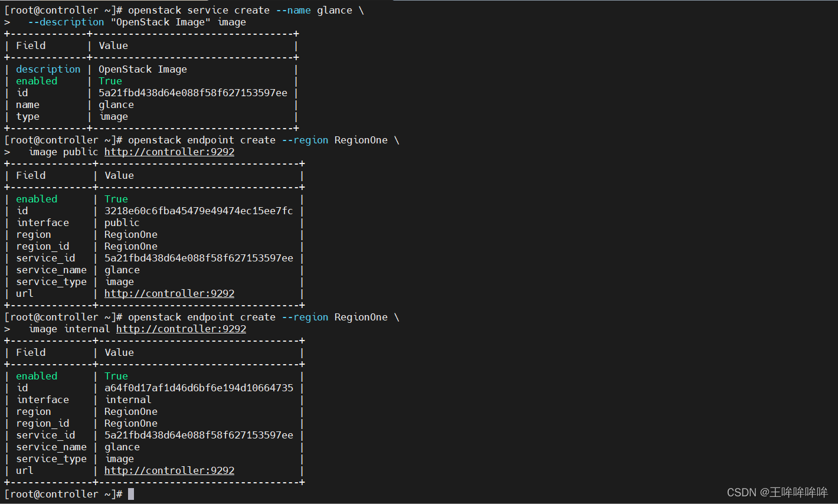This screenshot has height=504, width=838.
Task: Click the glance service table id value 5a21fbd4…
Action: click(193, 93)
